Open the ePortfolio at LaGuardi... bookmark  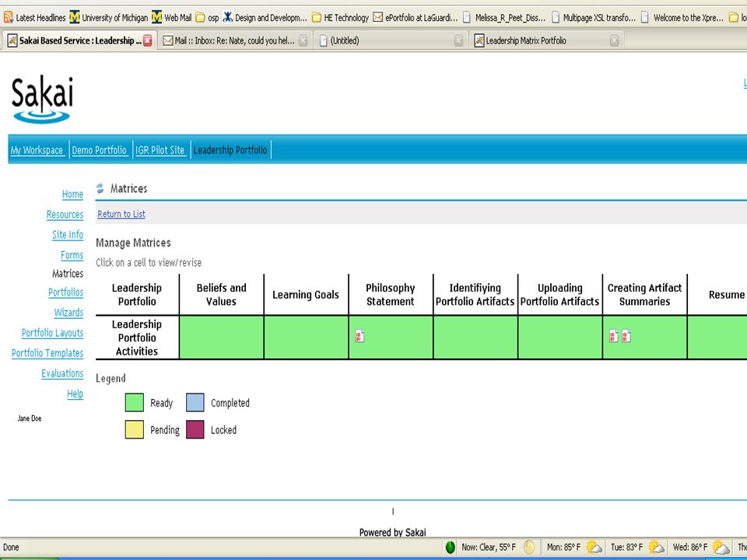coord(415,18)
